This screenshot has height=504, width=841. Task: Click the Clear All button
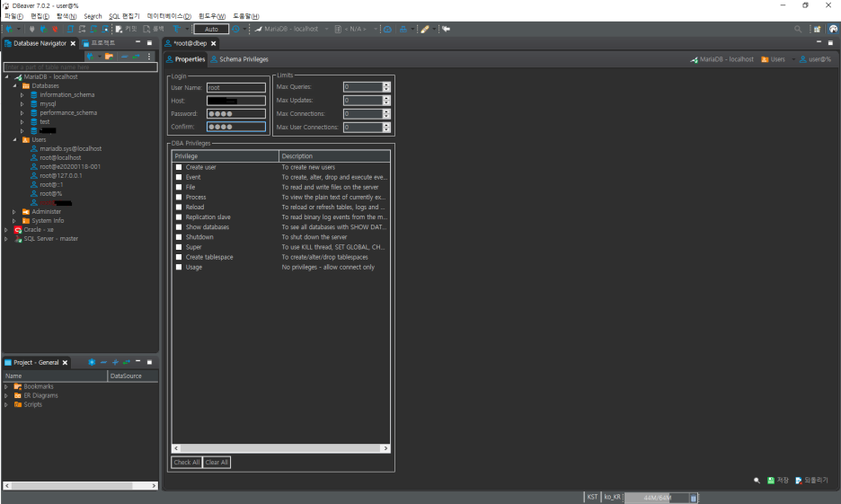217,462
